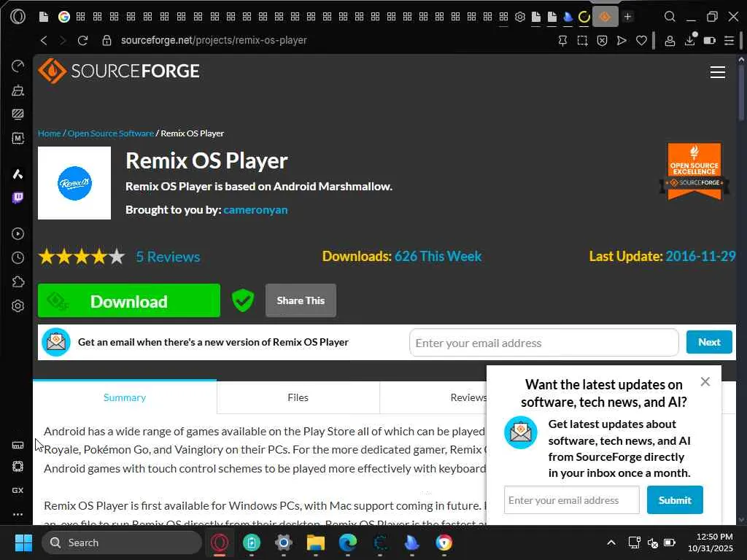Open the Windows Start menu

23,542
